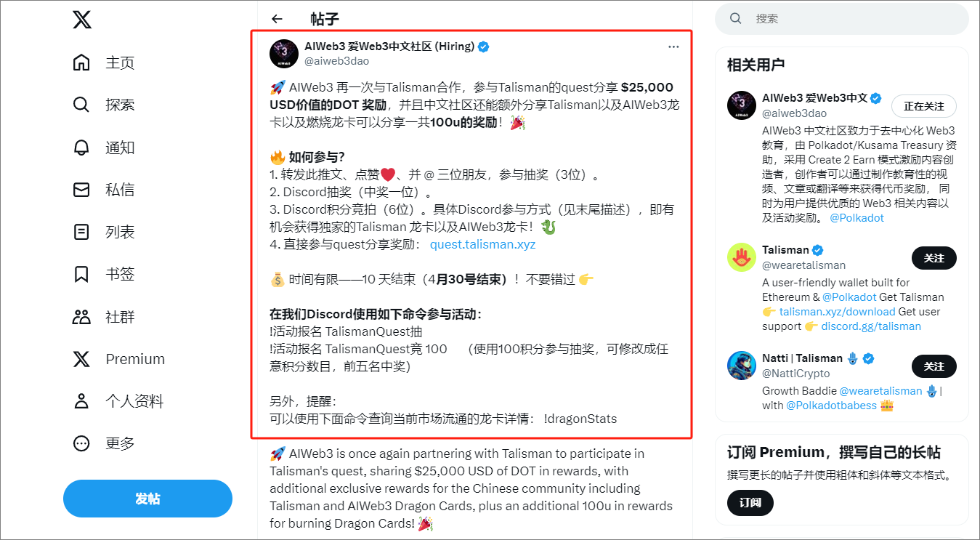Follow Talisman with 关注 button
The height and width of the screenshot is (540, 980).
point(934,258)
